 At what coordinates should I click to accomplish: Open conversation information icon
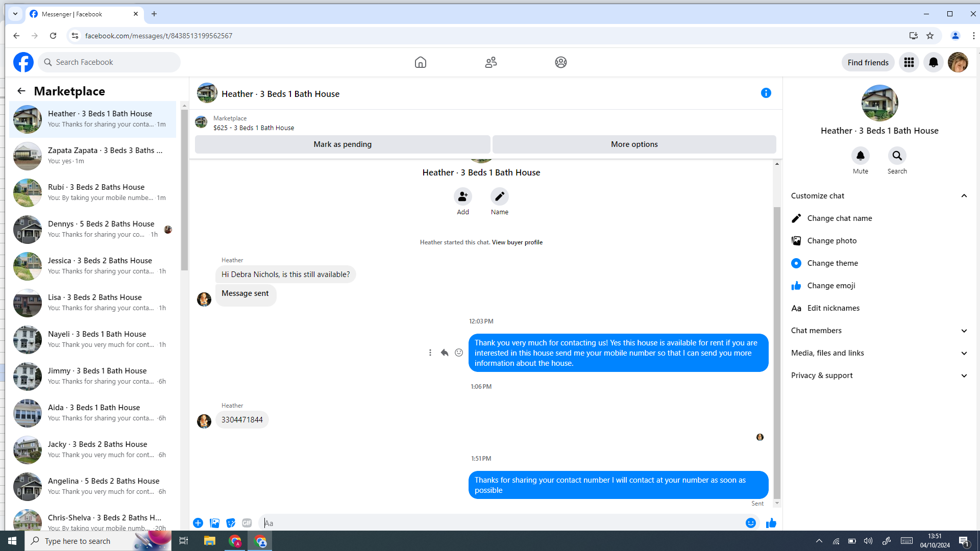(766, 93)
